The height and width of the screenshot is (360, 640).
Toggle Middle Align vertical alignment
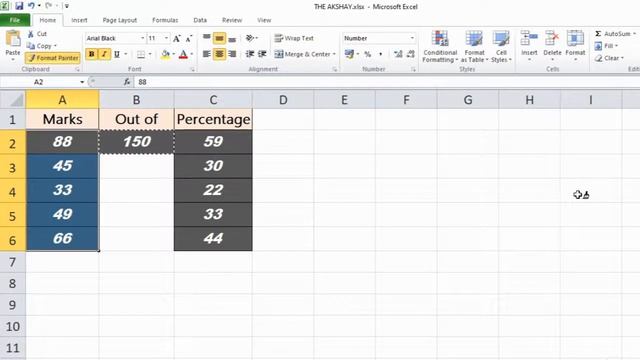pos(219,38)
